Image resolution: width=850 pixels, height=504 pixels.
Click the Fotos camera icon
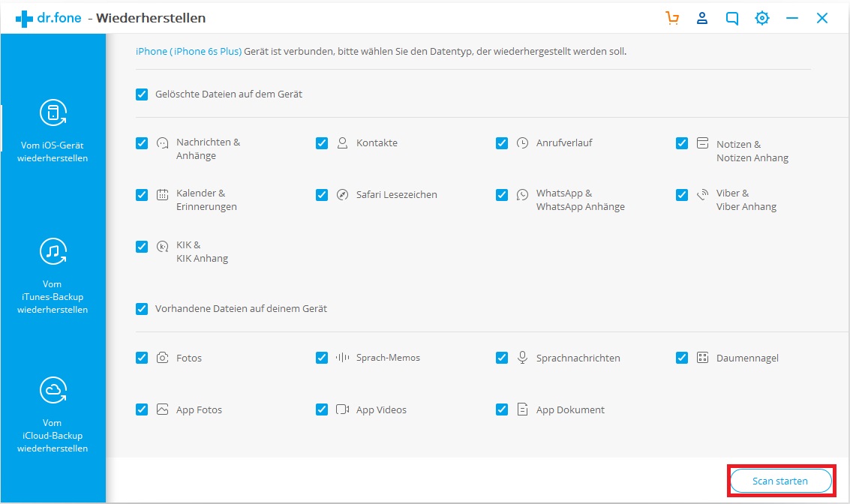162,358
